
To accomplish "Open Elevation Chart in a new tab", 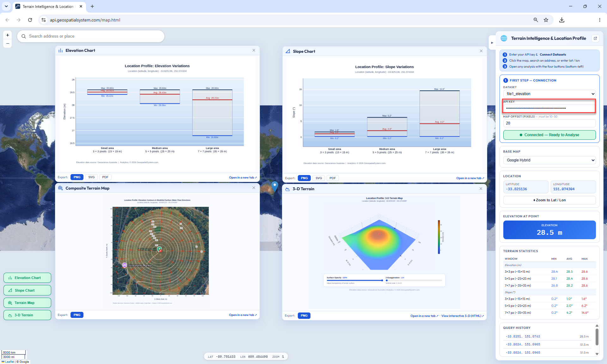I will 243,178.
